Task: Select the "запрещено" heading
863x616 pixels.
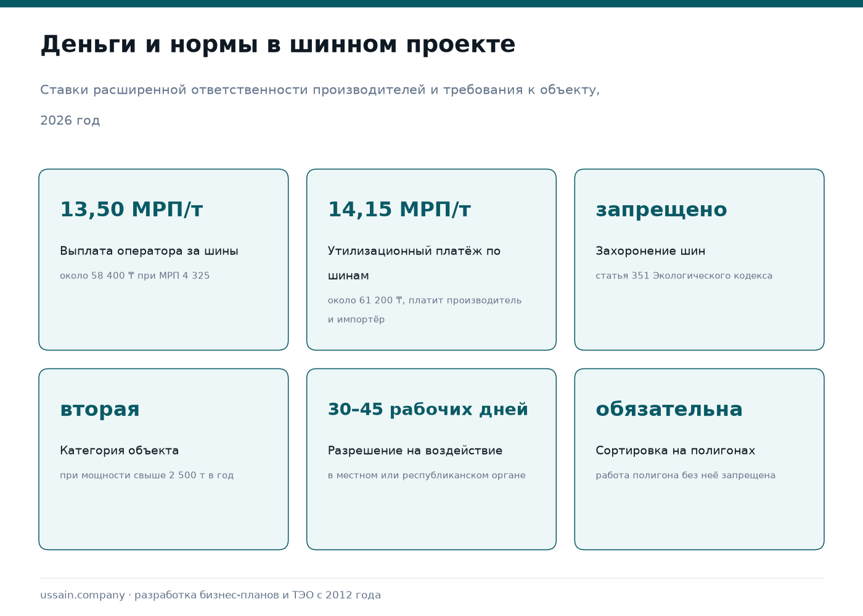Action: coord(661,209)
